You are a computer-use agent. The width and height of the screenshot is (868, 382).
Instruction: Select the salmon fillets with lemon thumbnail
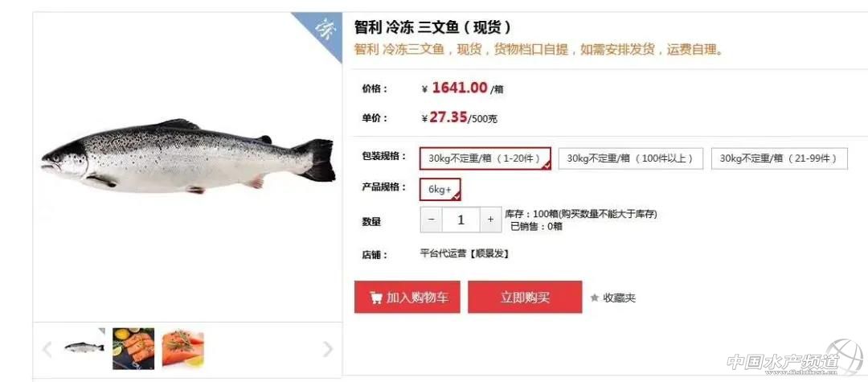point(133,348)
